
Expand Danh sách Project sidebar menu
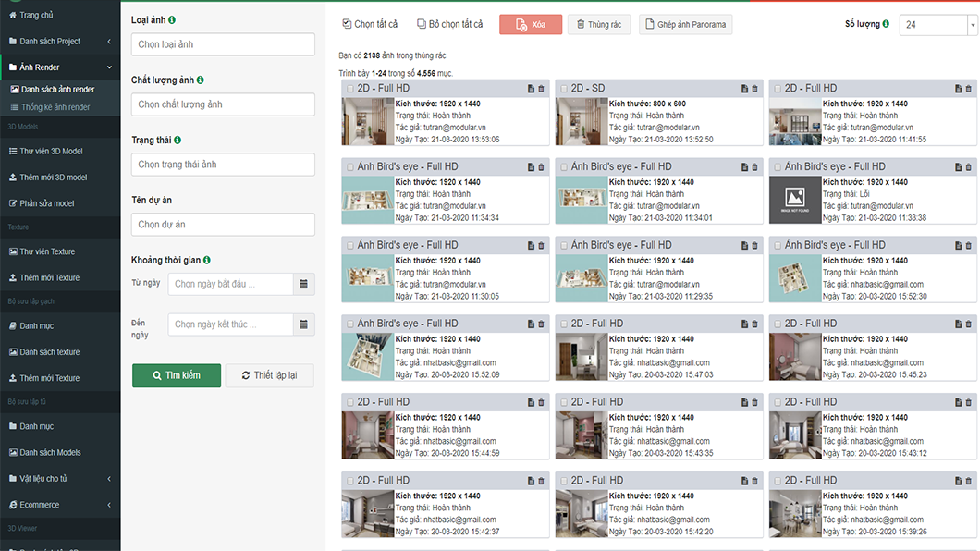pos(59,42)
